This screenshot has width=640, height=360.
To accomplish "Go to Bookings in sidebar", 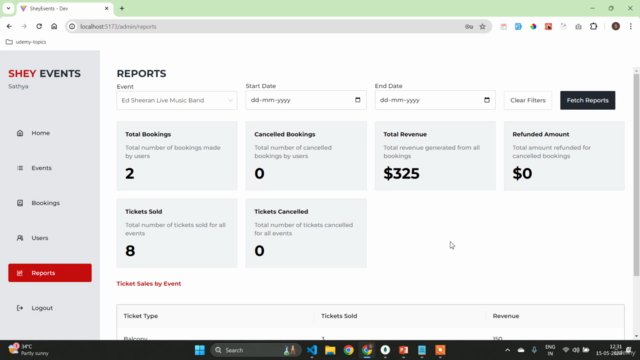I will 50,203.
